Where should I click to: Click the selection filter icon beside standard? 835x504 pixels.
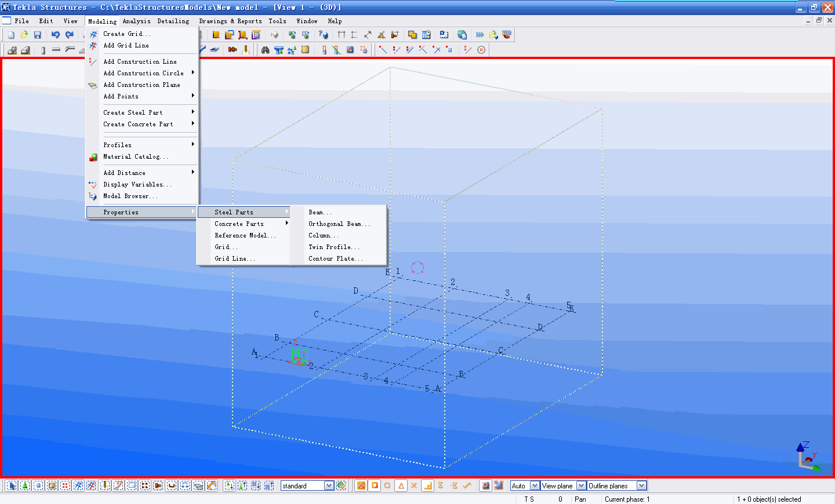click(x=341, y=485)
